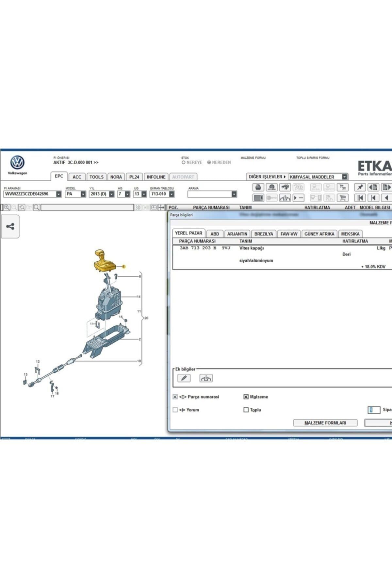Select the NEREYE radio button
392x588 pixels.
tap(184, 162)
